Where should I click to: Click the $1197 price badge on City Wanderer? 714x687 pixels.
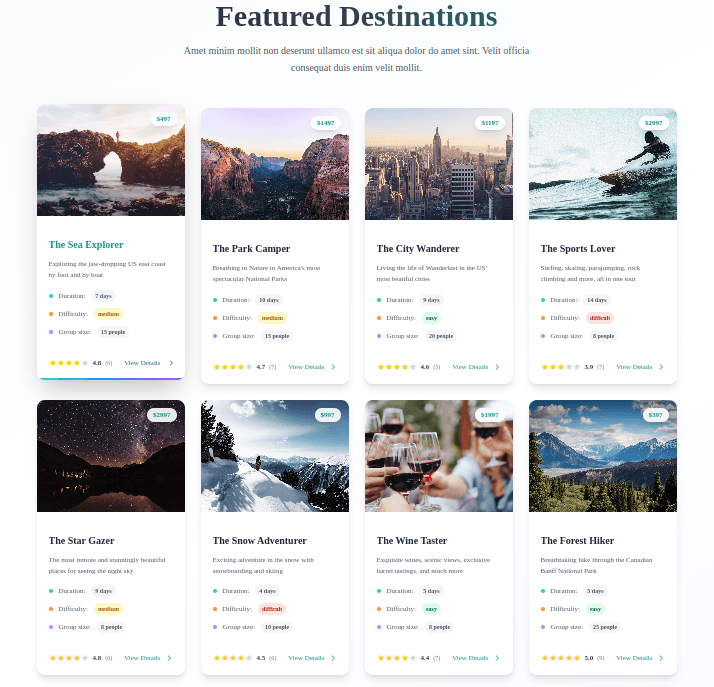tap(490, 123)
